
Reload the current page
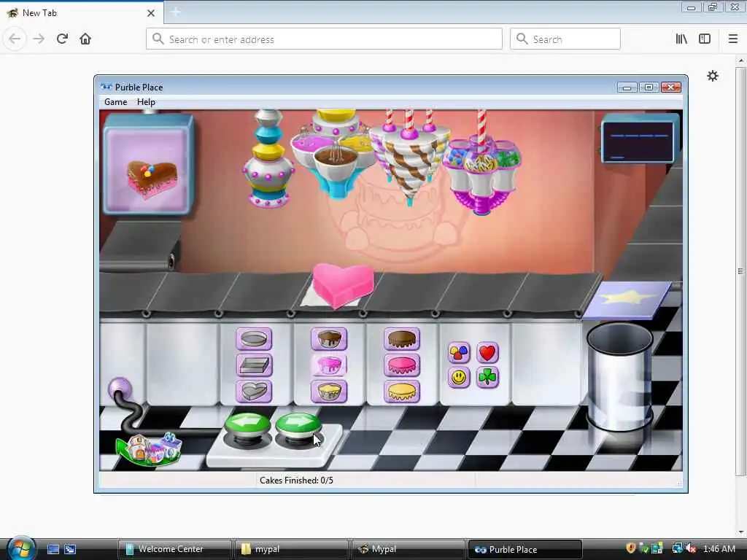point(62,39)
